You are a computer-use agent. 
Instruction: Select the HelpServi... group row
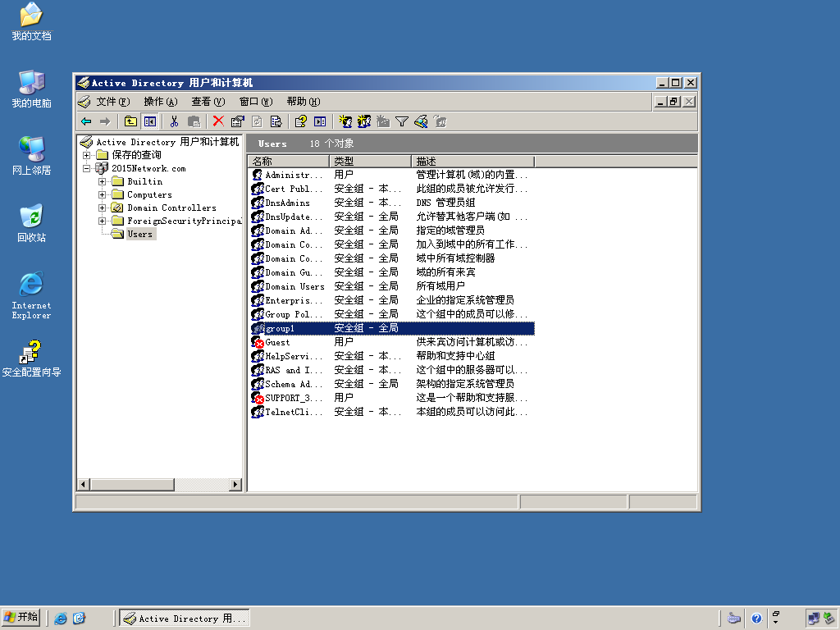click(392, 356)
